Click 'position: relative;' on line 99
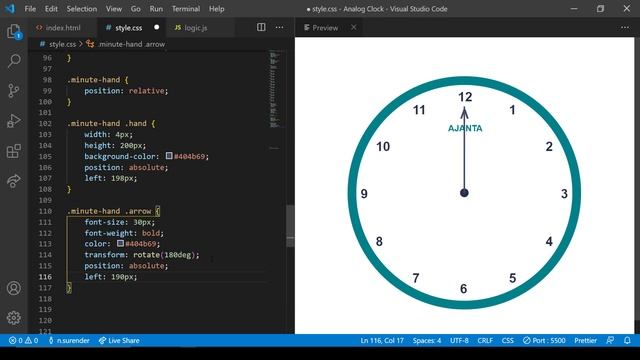 (126, 91)
